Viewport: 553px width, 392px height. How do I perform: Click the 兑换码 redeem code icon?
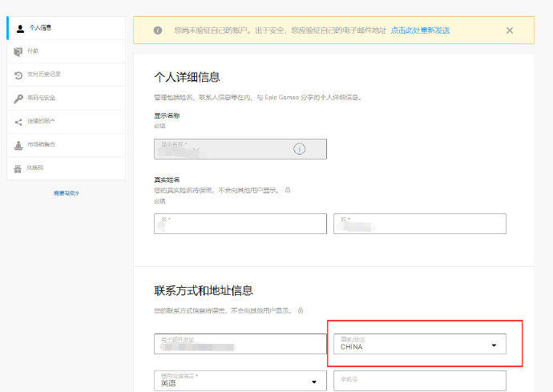[x=19, y=168]
